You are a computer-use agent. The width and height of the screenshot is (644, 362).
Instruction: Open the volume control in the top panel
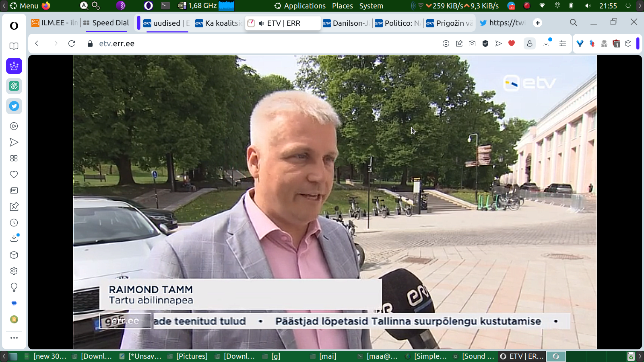588,6
